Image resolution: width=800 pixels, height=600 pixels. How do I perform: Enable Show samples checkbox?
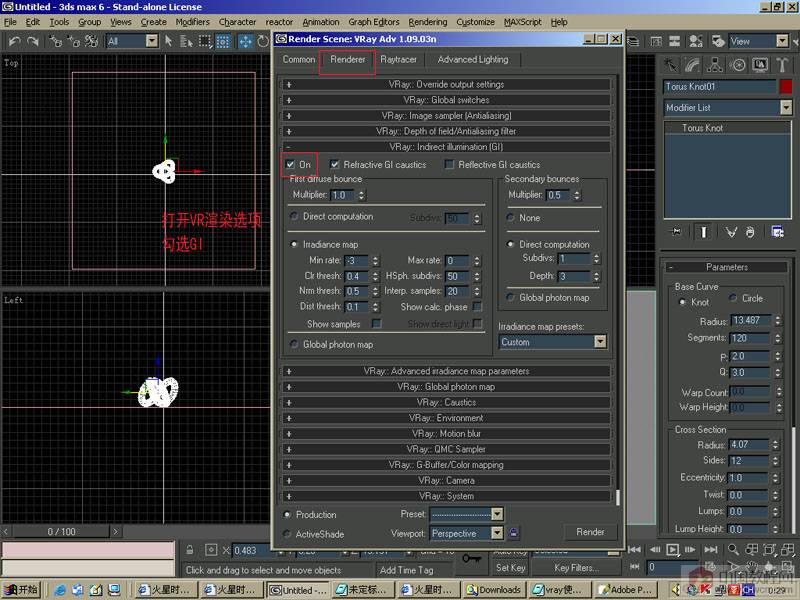click(x=377, y=323)
